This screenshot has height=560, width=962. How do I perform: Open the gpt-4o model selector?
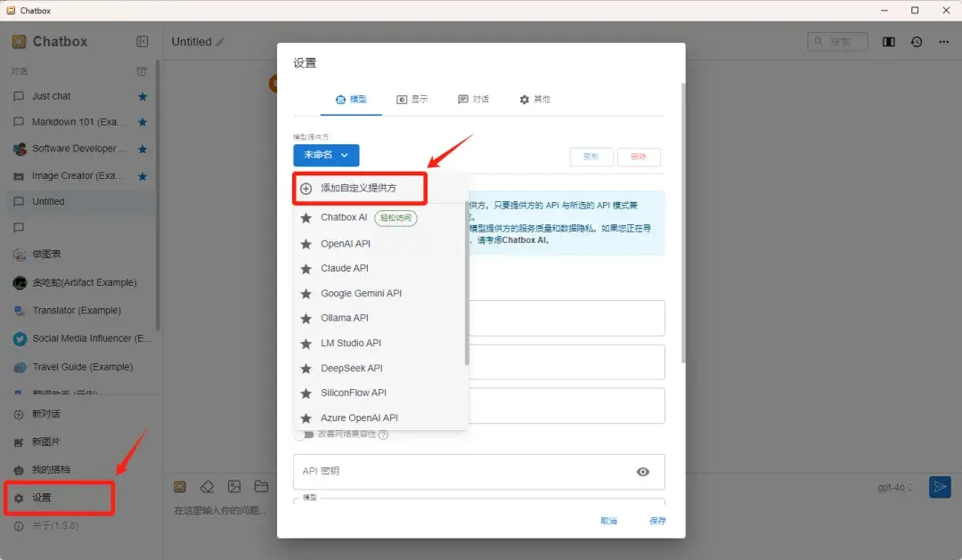click(x=895, y=488)
